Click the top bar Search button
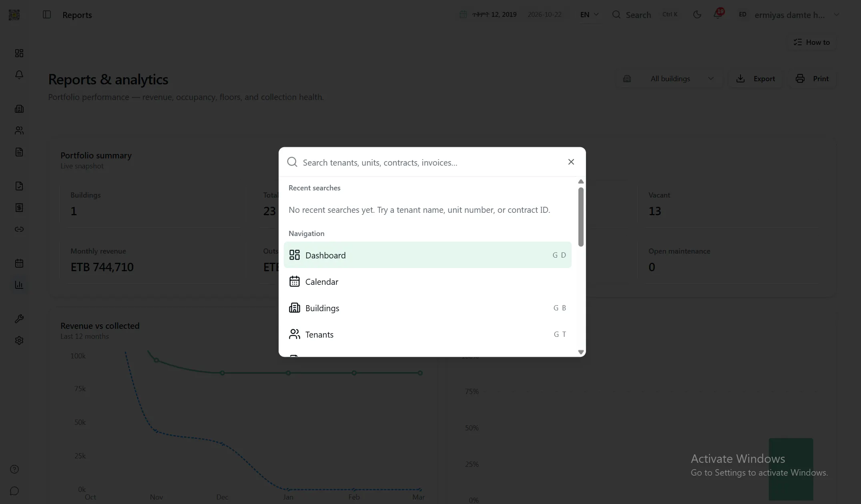 click(x=644, y=14)
